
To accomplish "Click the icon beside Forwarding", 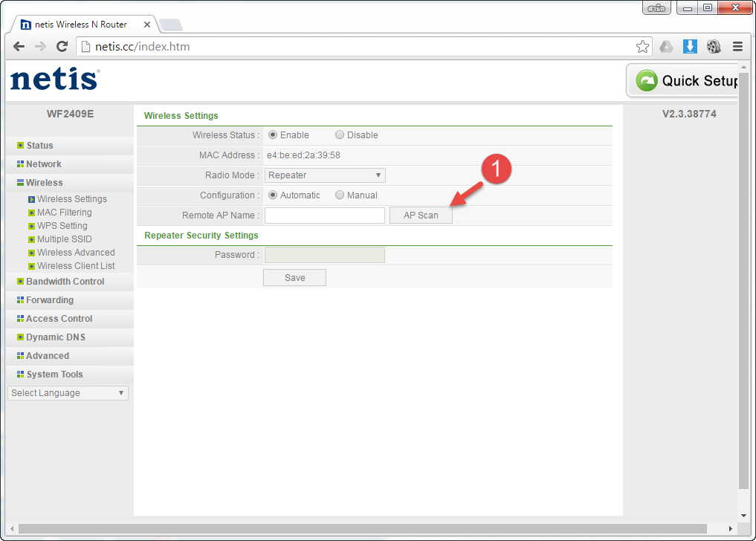I will (x=20, y=300).
